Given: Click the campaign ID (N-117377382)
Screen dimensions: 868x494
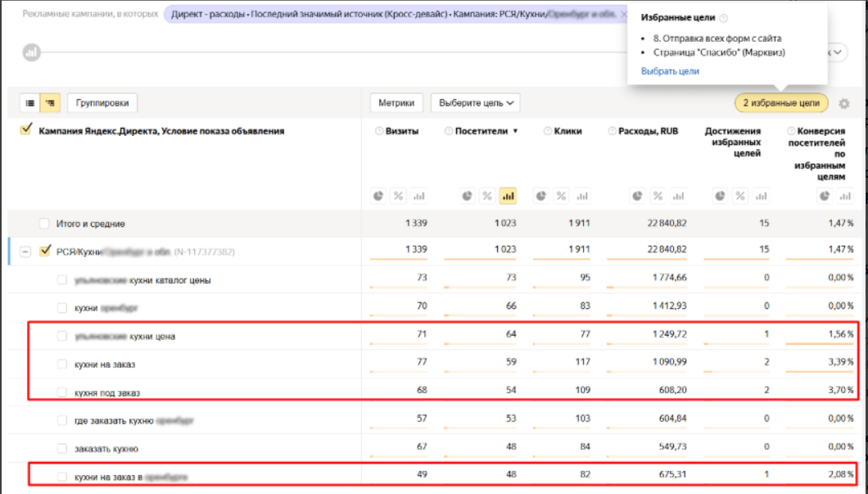Looking at the screenshot, I should [204, 252].
